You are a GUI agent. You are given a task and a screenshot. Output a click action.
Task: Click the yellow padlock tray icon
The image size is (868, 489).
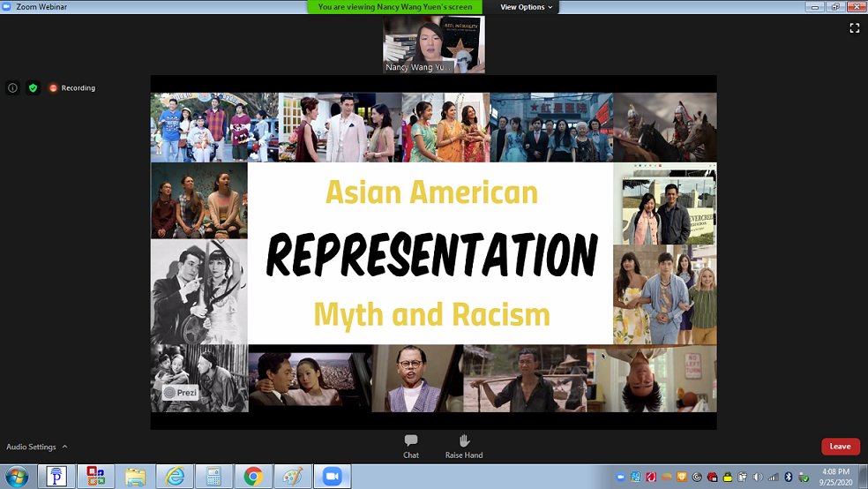tap(728, 477)
